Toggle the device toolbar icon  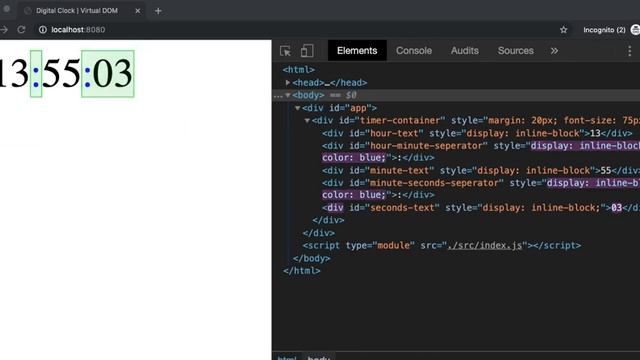pos(307,51)
